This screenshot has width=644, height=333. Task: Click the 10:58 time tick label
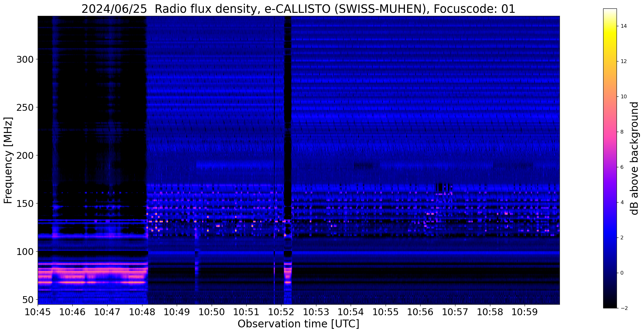[490, 312]
